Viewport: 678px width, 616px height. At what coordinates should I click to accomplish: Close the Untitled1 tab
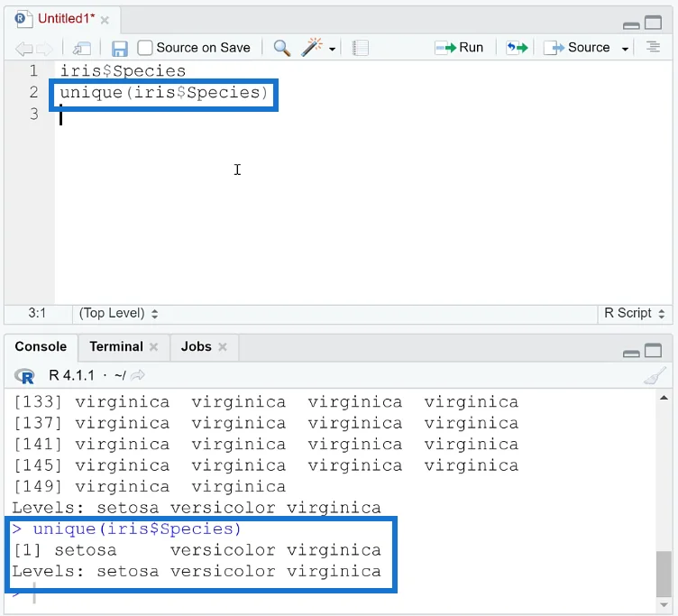[x=105, y=20]
